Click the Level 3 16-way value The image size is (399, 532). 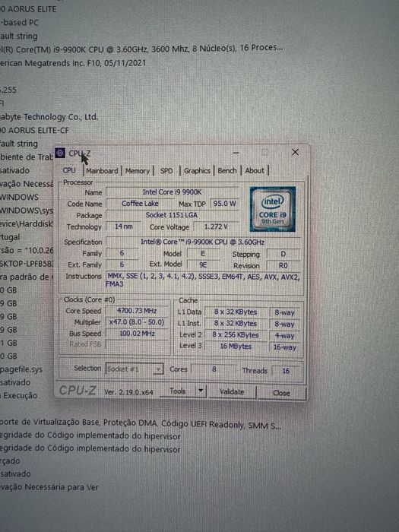tap(285, 347)
